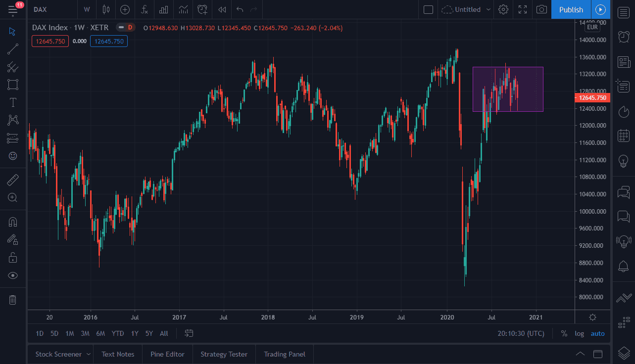Remove all drawings using the trash icon
Screen dimensions: 635x364
tap(13, 299)
